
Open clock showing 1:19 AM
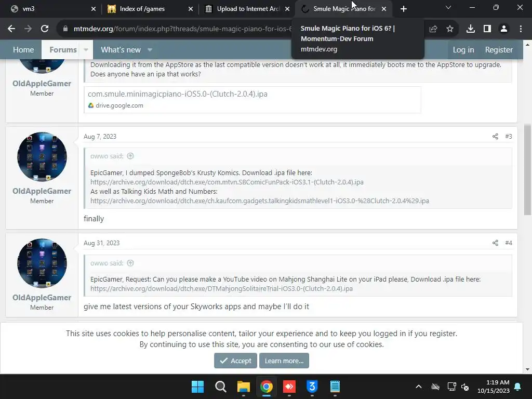click(494, 387)
